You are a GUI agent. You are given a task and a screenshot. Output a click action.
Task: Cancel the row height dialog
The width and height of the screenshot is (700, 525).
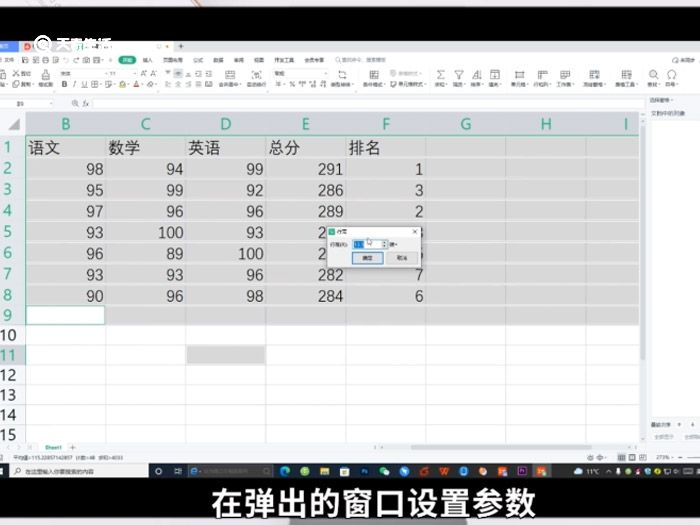[x=402, y=258]
